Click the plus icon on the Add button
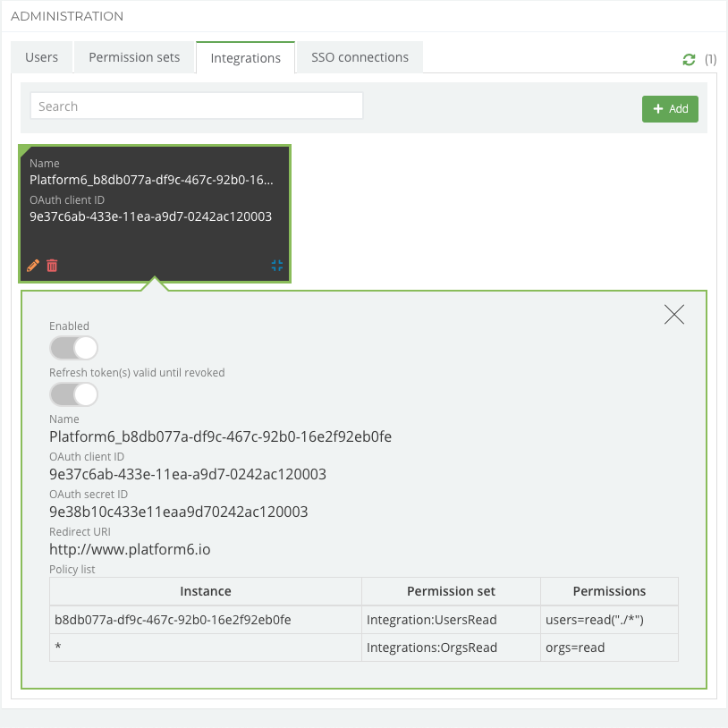The image size is (728, 728). click(x=658, y=108)
